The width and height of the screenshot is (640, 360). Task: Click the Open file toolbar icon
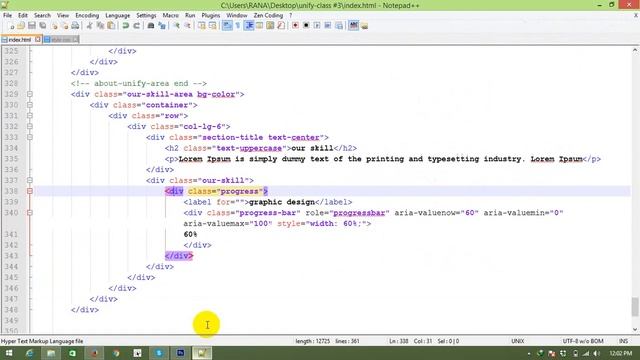coord(21,26)
